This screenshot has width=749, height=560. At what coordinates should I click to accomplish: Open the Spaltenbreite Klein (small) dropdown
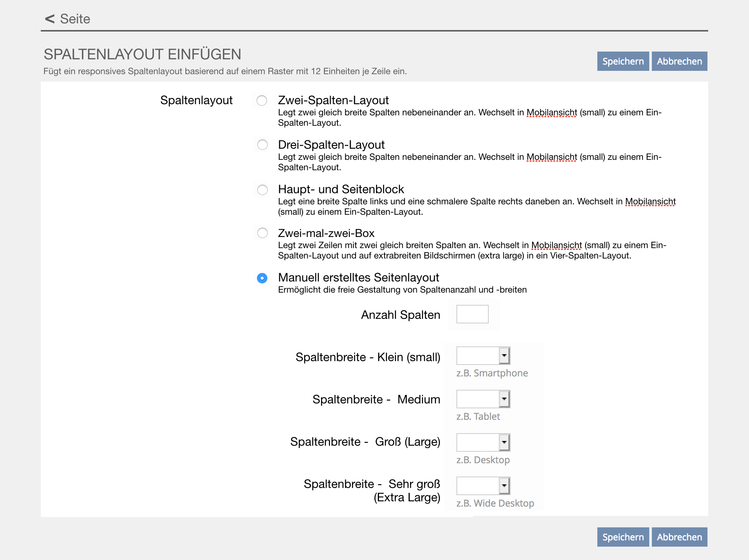[x=483, y=356]
